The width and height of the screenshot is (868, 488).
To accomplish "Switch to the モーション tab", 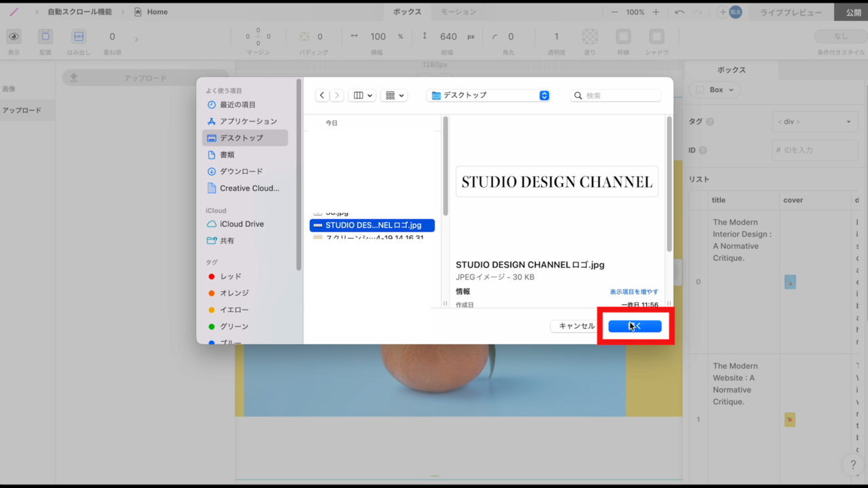I will 459,12.
